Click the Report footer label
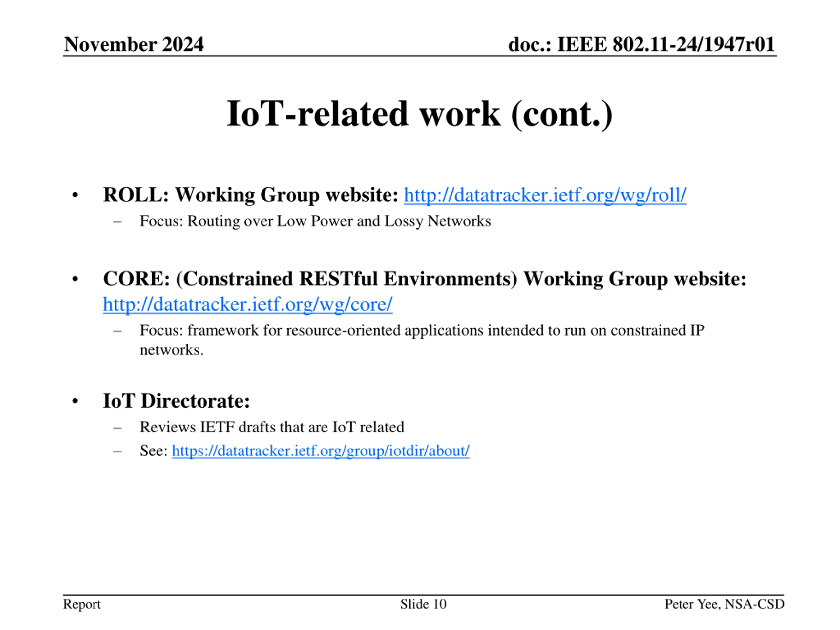The image size is (840, 630). click(82, 604)
